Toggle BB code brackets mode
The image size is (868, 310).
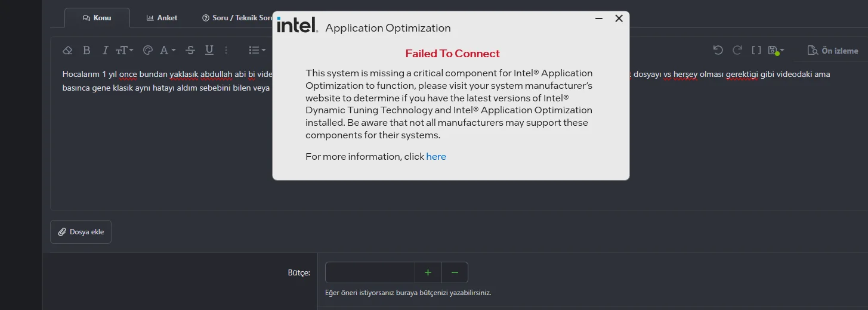pyautogui.click(x=756, y=50)
